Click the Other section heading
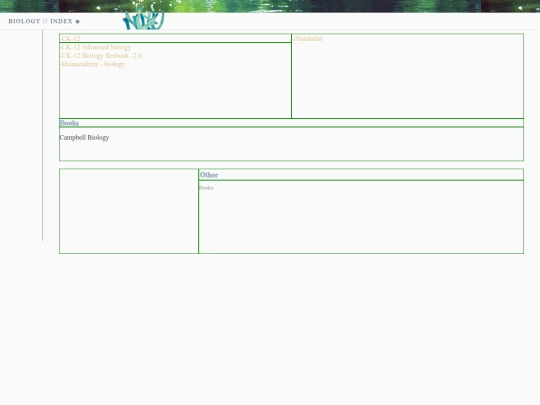540x405 pixels. pyautogui.click(x=209, y=175)
